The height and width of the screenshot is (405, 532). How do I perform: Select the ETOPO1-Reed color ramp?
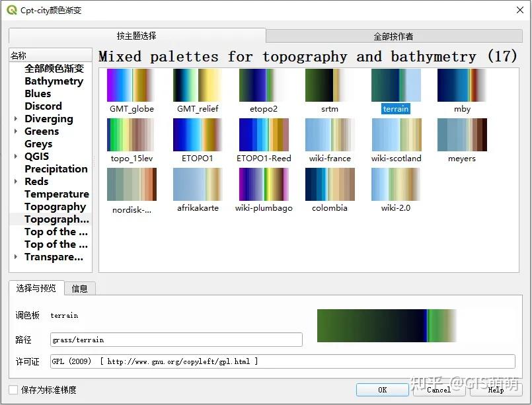click(264, 135)
